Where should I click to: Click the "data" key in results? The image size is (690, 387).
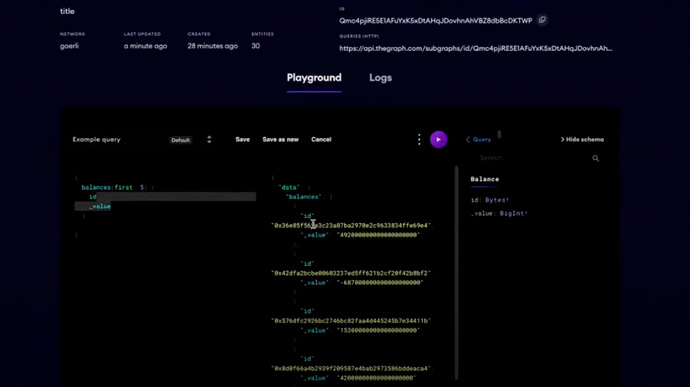click(x=289, y=188)
